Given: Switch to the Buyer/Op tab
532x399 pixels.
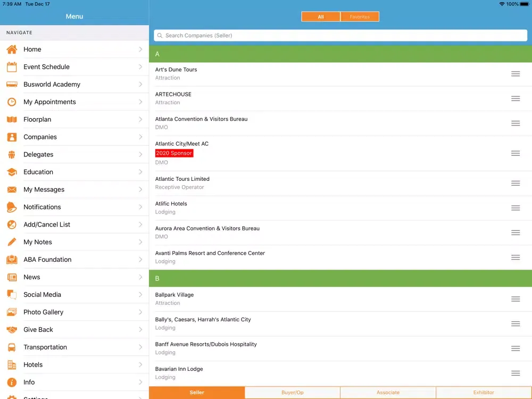Looking at the screenshot, I should pos(293,393).
